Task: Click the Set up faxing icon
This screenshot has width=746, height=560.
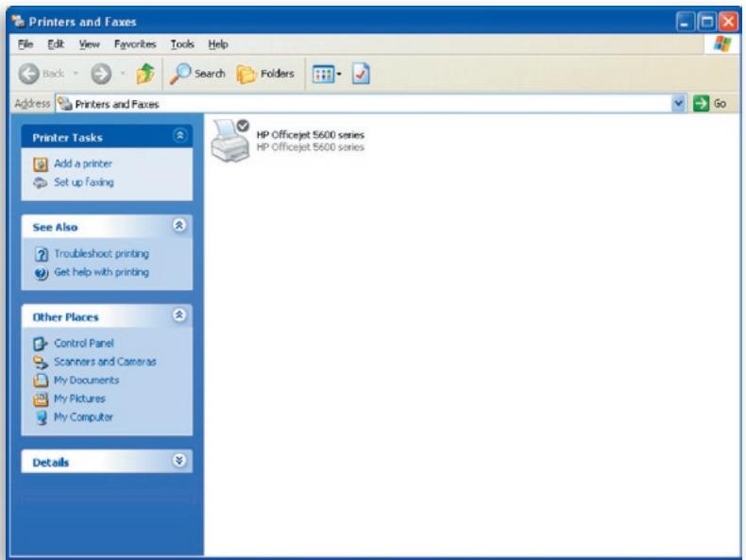Action: pos(41,182)
